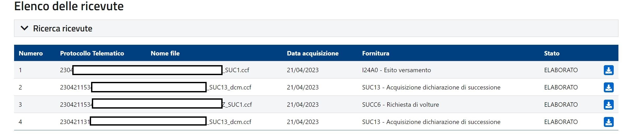Click Elenco delle ricevute heading
644x135 pixels.
pyautogui.click(x=69, y=6)
